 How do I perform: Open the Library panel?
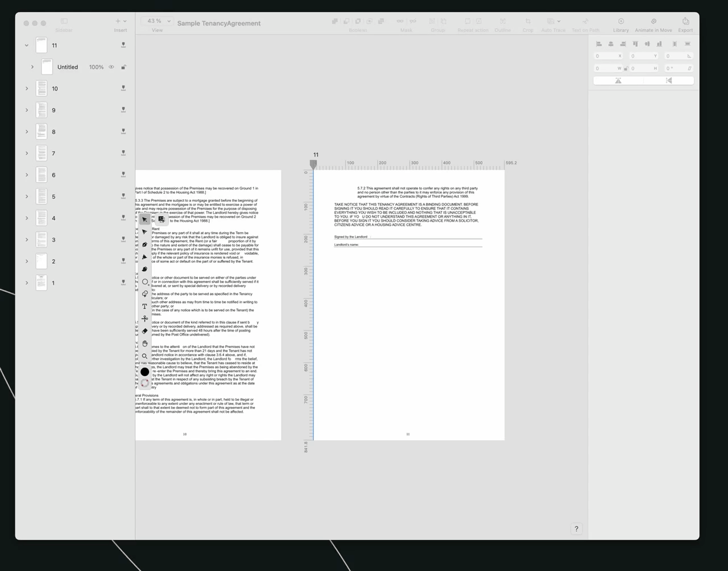621,24
